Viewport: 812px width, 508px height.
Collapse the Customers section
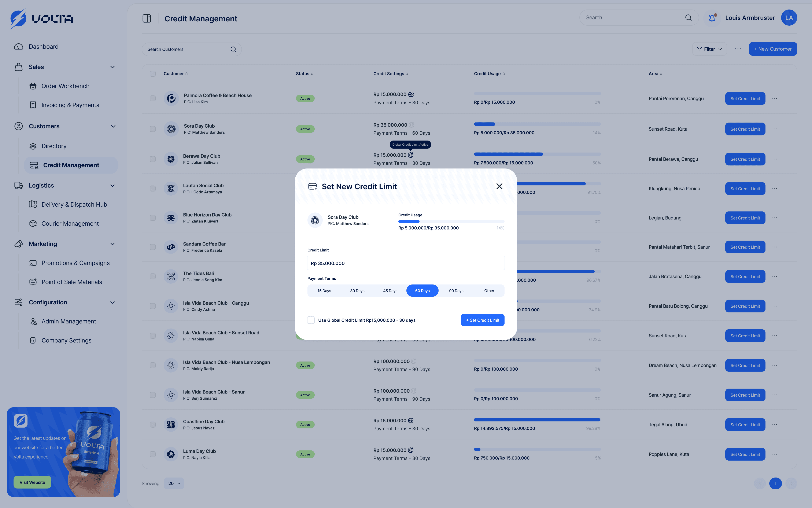click(113, 126)
